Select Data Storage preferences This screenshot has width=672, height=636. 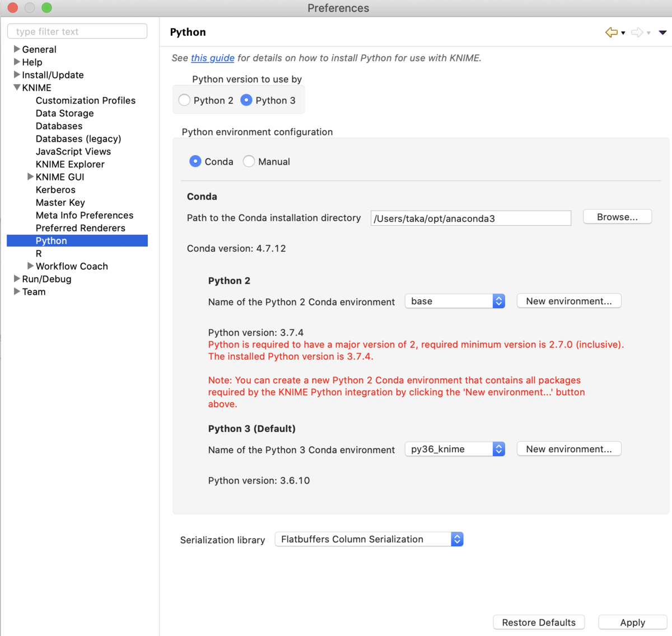[x=65, y=113]
